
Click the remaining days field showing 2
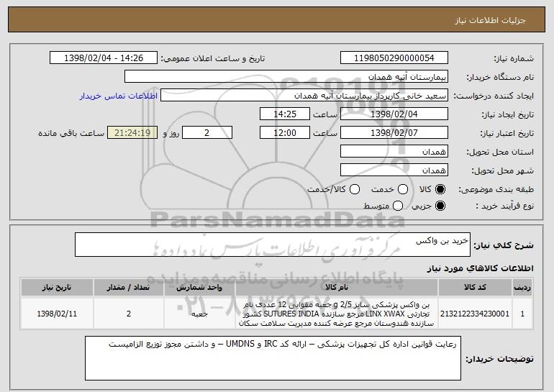point(207,133)
